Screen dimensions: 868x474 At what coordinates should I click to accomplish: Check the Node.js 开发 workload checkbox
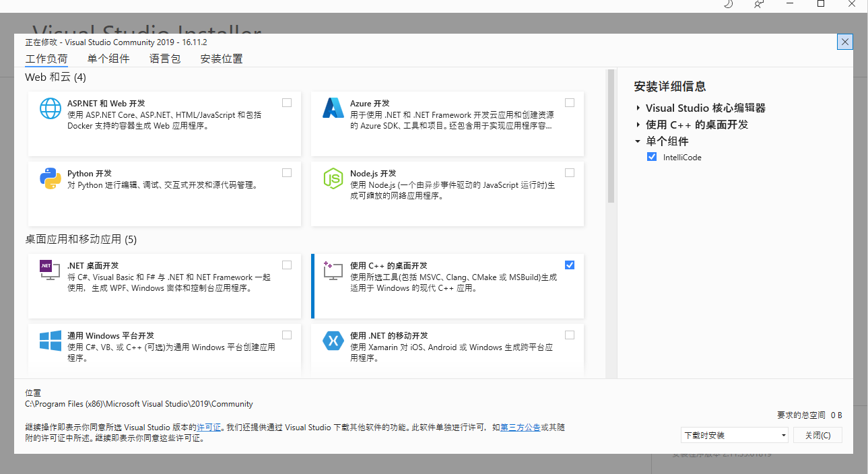coord(570,173)
